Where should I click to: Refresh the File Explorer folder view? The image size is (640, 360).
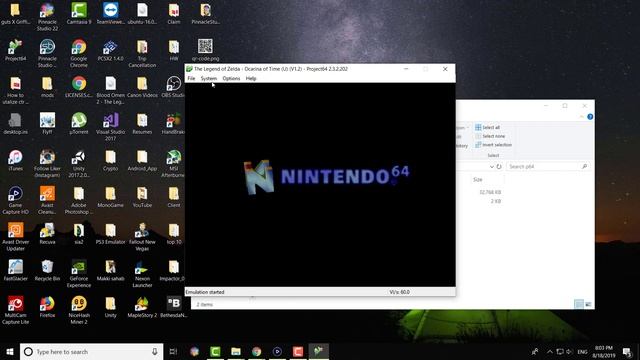[x=499, y=167]
